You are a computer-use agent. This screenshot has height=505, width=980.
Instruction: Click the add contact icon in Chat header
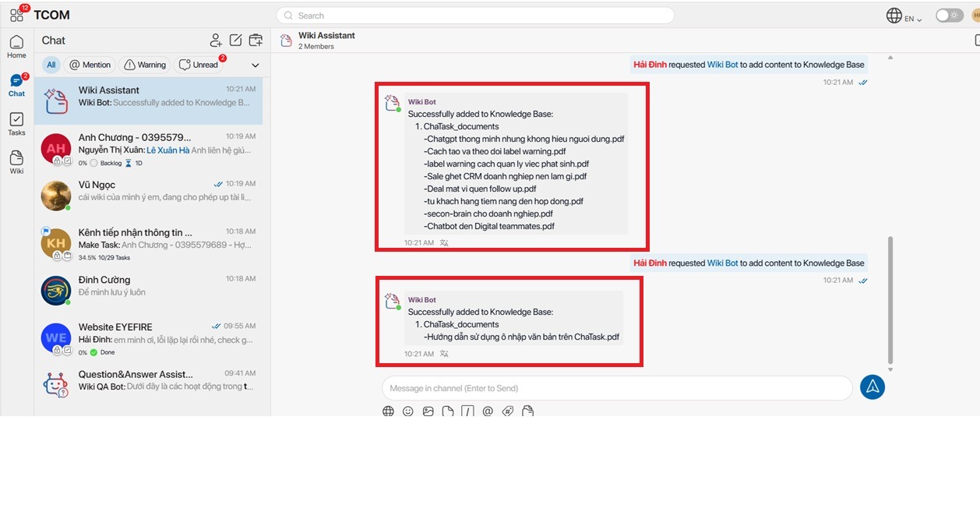click(216, 41)
